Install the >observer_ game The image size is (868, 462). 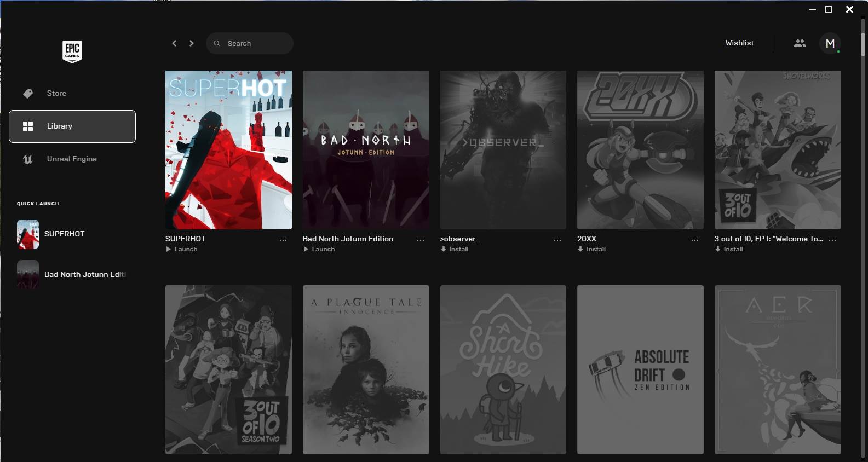coord(455,249)
